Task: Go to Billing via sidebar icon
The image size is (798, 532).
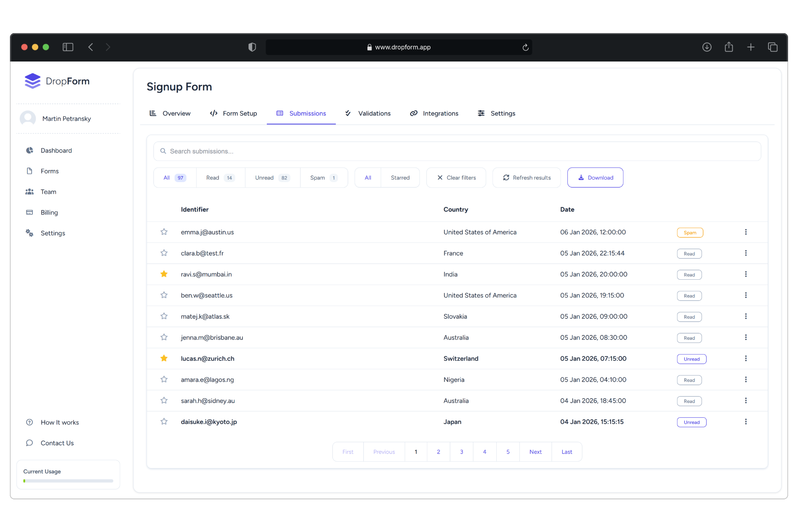Action: (29, 212)
